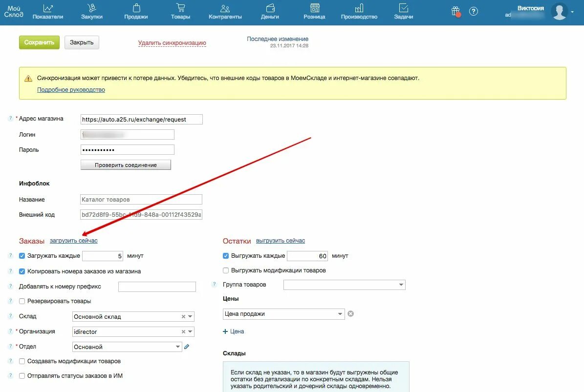Add another price via + Цена
Image resolution: width=584 pixels, height=392 pixels.
click(x=234, y=331)
